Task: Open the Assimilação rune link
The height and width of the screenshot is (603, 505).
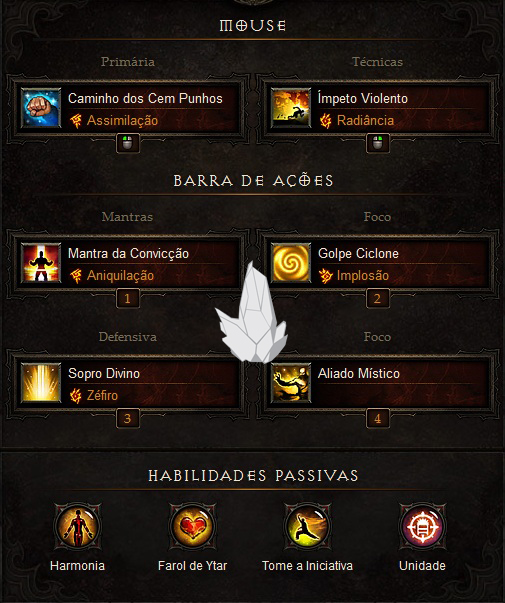Action: 122,120
